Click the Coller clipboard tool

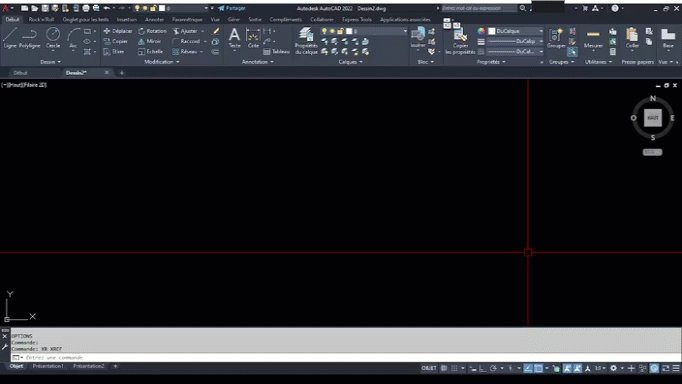pyautogui.click(x=632, y=38)
